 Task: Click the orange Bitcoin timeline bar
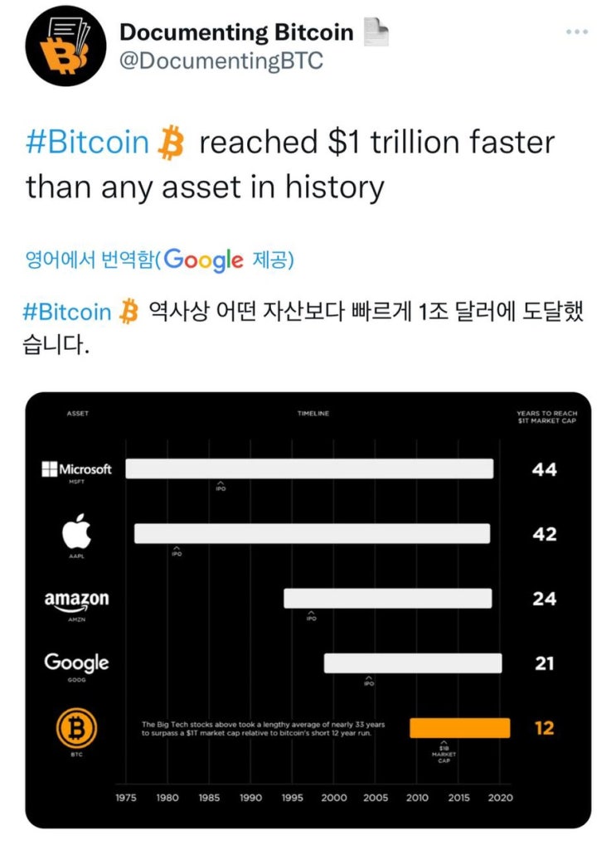459,727
